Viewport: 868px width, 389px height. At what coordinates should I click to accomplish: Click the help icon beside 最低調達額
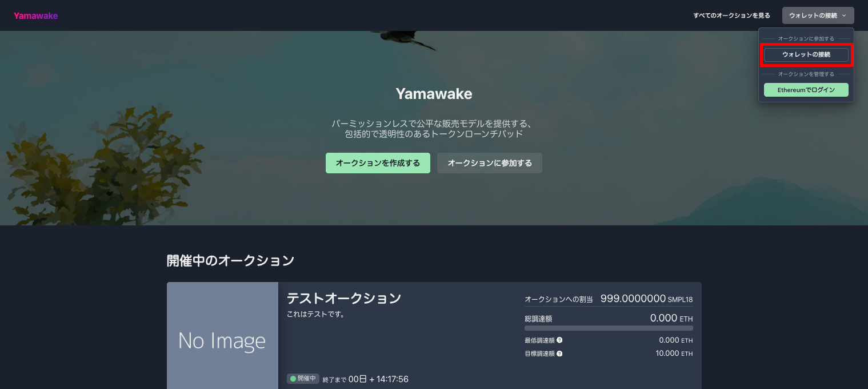pos(559,340)
